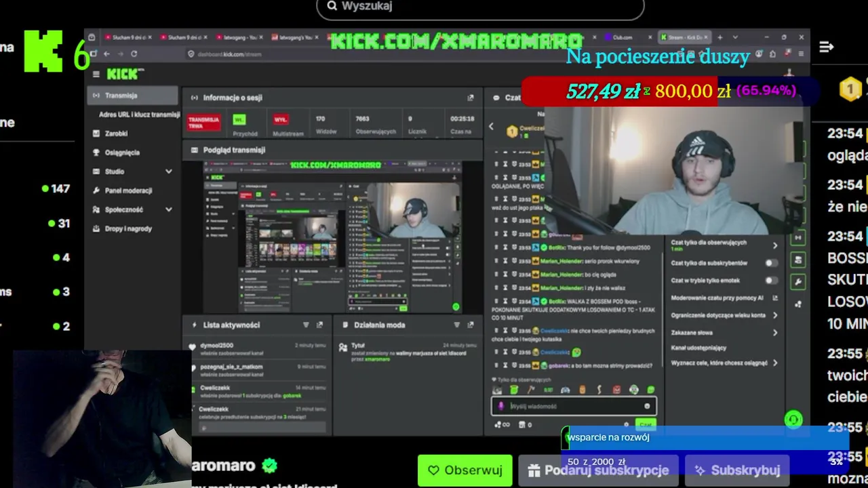Viewport: 868px width, 488px height.
Task: Switch to the Club.com browser tab
Action: tap(627, 37)
